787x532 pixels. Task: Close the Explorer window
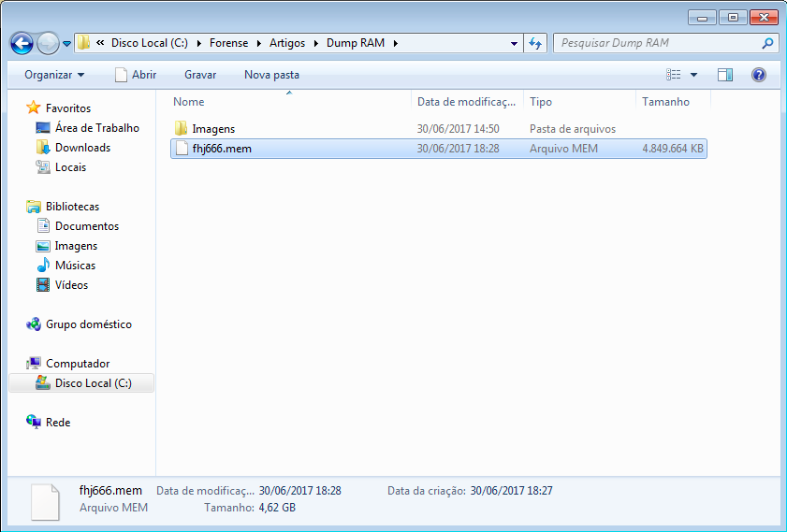click(764, 18)
